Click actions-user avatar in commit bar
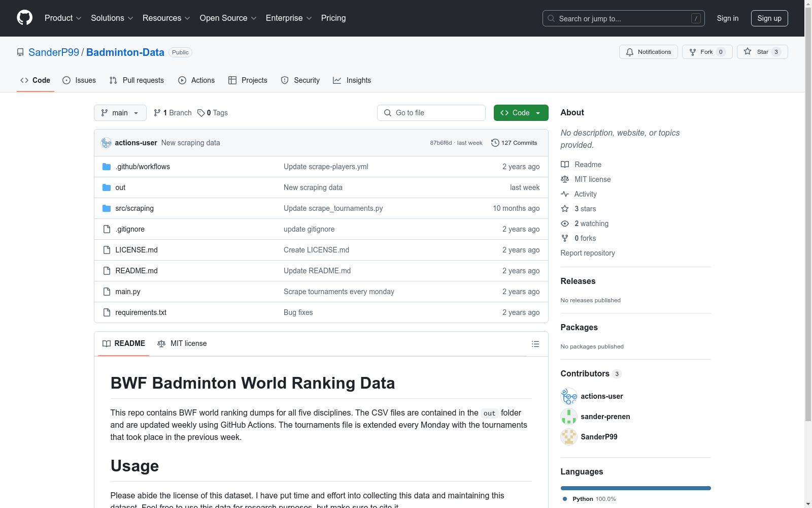 (x=106, y=143)
